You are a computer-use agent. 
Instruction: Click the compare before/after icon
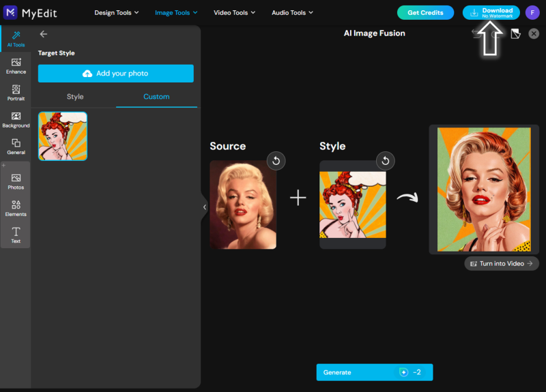516,33
